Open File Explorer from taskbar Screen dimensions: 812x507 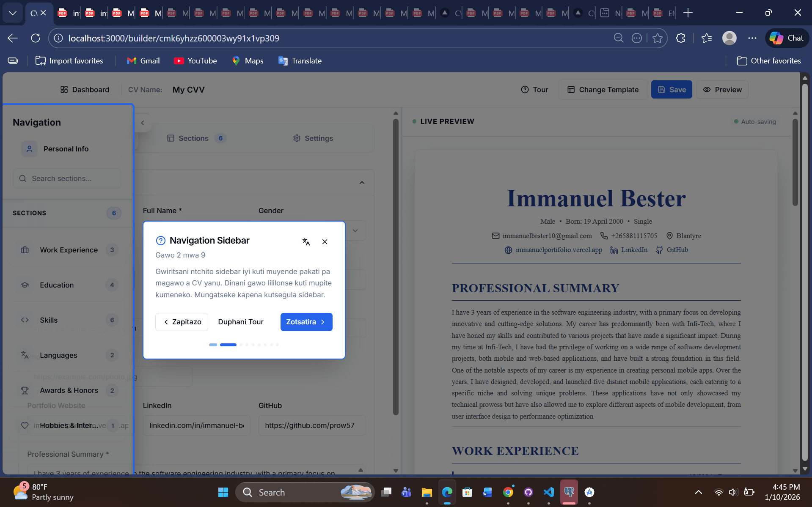click(427, 492)
